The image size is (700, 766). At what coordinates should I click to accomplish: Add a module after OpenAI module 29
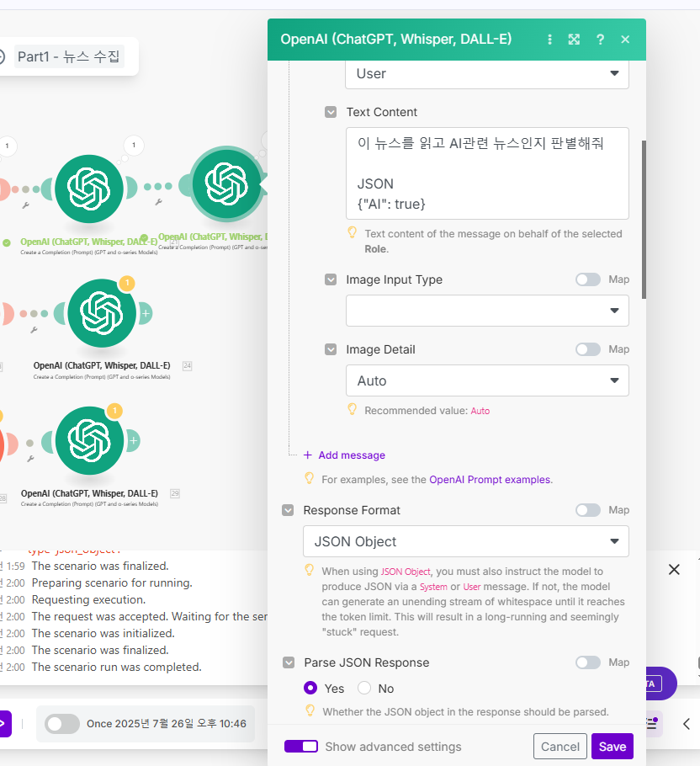[133, 440]
